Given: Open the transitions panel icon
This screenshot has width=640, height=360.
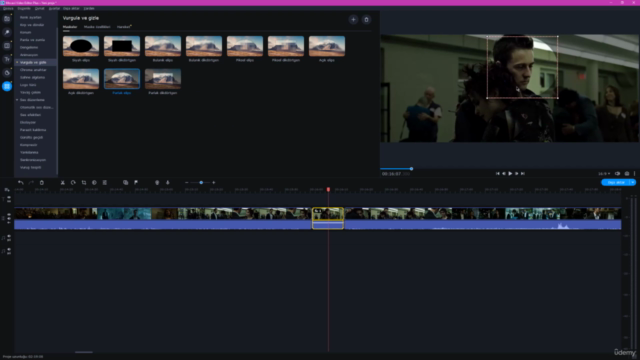Looking at the screenshot, I should [7, 46].
